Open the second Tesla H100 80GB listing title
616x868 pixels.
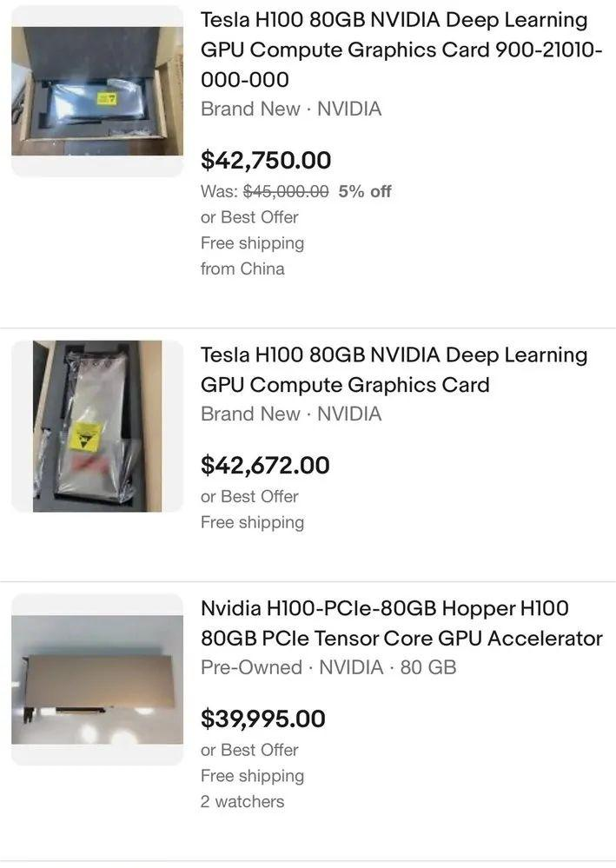click(x=394, y=370)
